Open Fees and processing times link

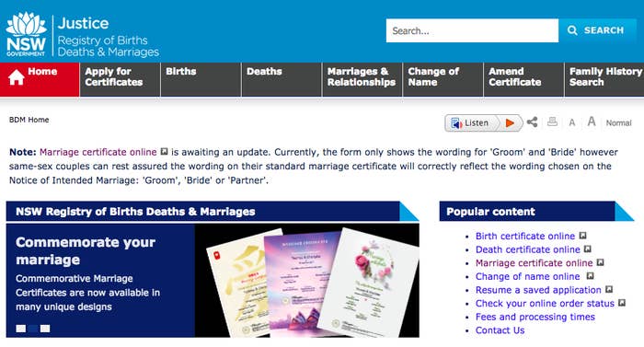coord(535,317)
